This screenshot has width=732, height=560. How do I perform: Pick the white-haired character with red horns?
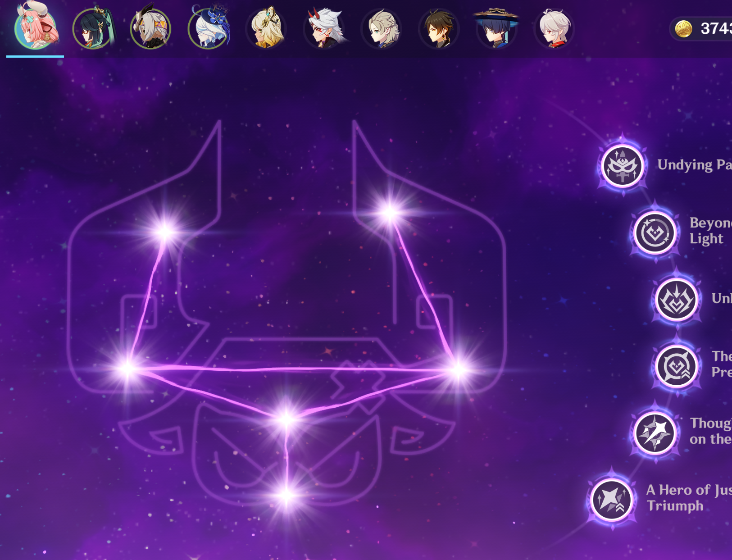click(324, 29)
